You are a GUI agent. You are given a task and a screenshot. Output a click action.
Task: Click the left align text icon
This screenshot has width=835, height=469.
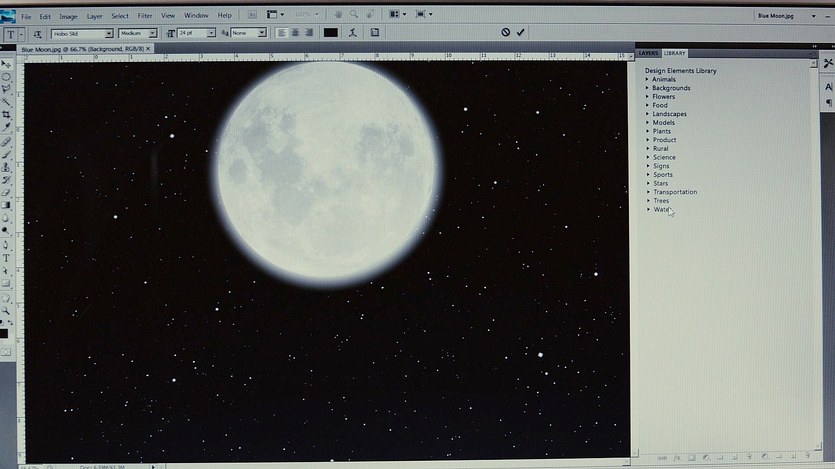pos(283,33)
